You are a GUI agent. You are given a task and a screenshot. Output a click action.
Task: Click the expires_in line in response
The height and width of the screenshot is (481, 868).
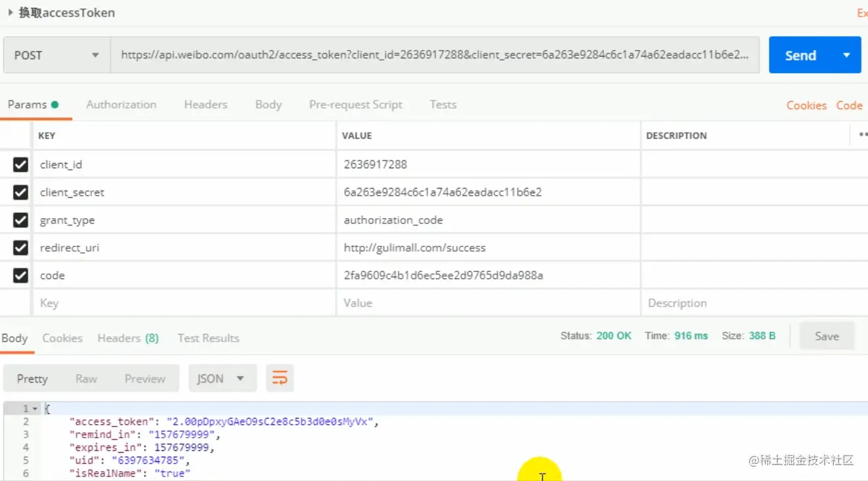(x=142, y=447)
